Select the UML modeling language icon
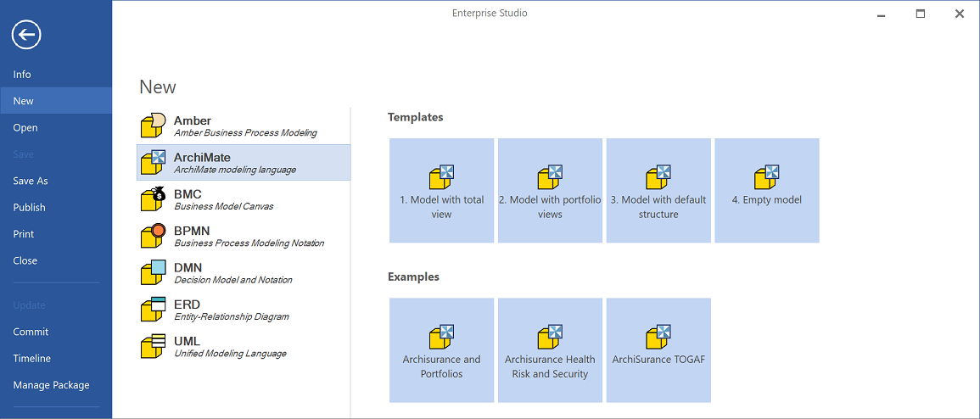Image resolution: width=980 pixels, height=419 pixels. (153, 346)
